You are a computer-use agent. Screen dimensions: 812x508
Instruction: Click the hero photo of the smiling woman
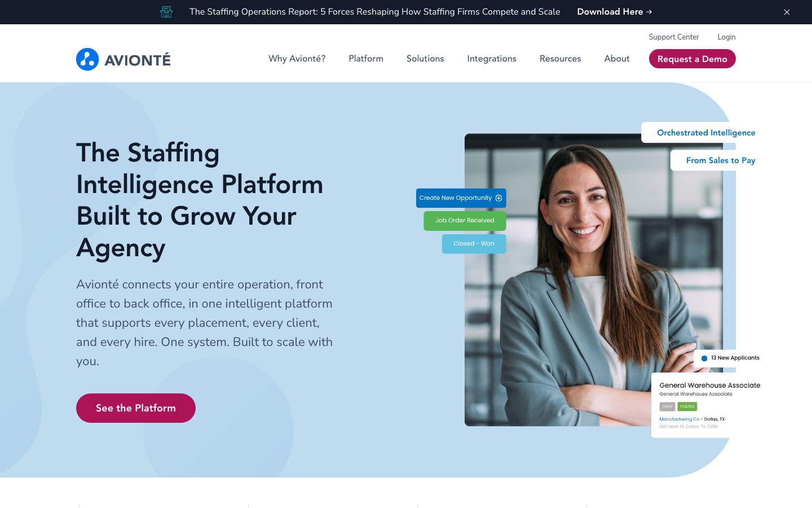(594, 280)
